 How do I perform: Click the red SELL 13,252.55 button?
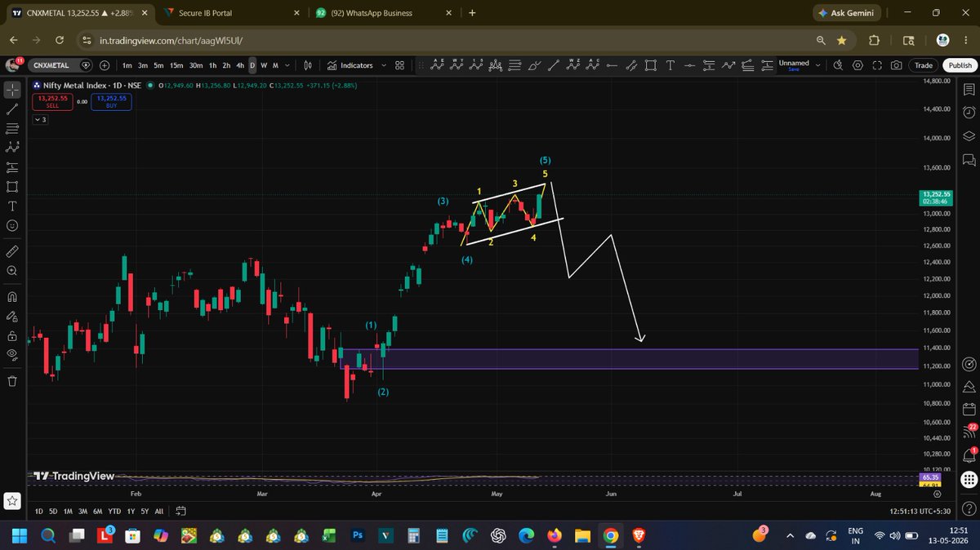52,101
